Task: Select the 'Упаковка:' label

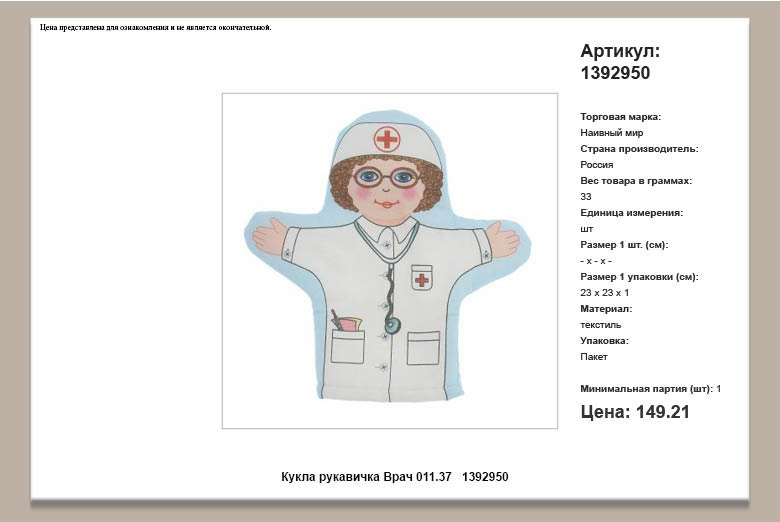Action: tap(604, 341)
